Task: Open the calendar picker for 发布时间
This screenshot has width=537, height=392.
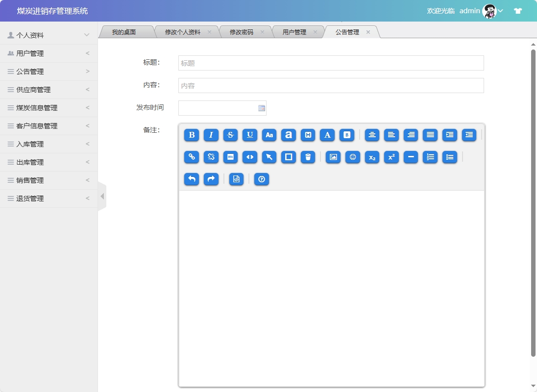Action: click(261, 108)
